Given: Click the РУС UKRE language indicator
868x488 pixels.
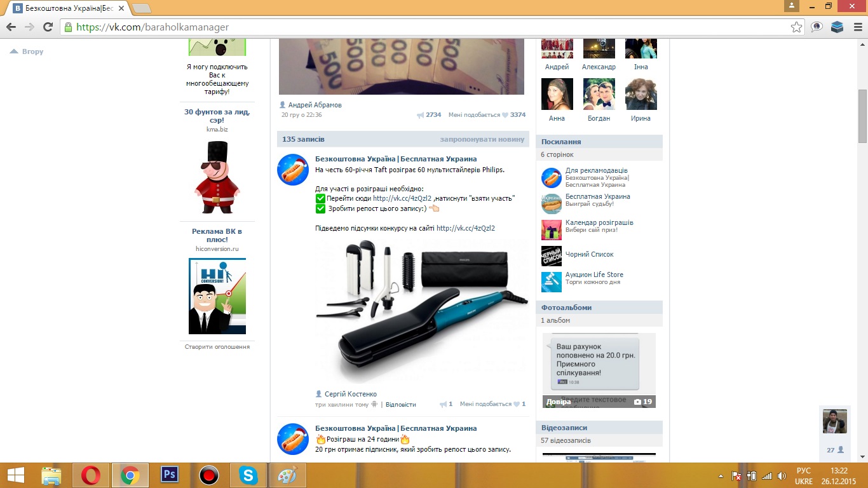Looking at the screenshot, I should (x=804, y=476).
